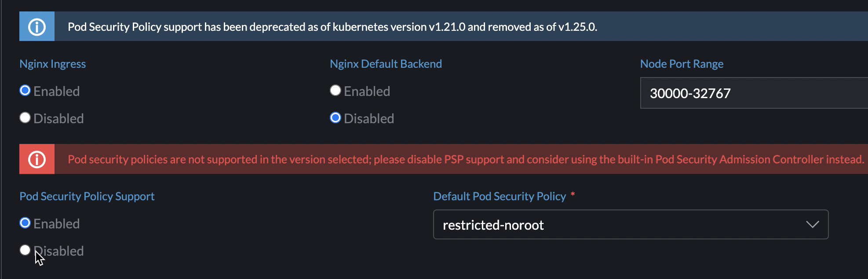Enable Nginx Default Backend
The height and width of the screenshot is (279, 868).
(x=335, y=90)
